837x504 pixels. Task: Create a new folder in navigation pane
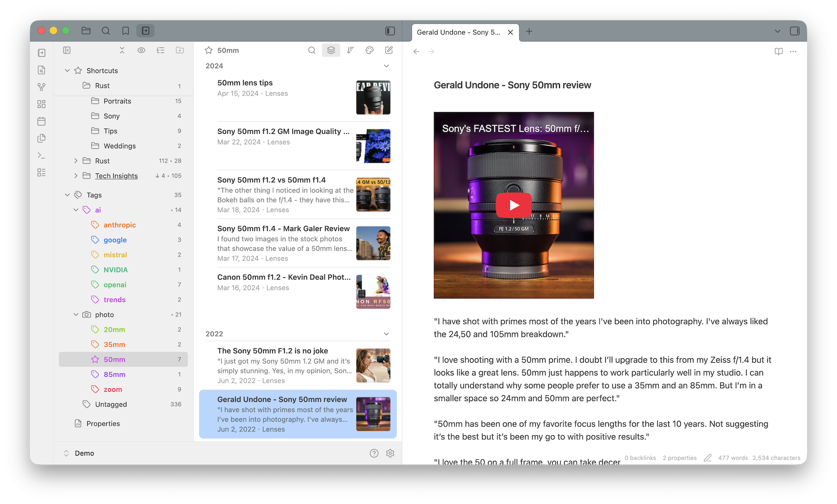coord(180,50)
